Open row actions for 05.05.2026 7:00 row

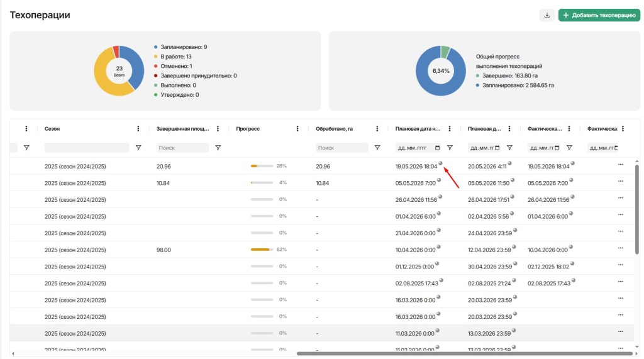pos(620,181)
